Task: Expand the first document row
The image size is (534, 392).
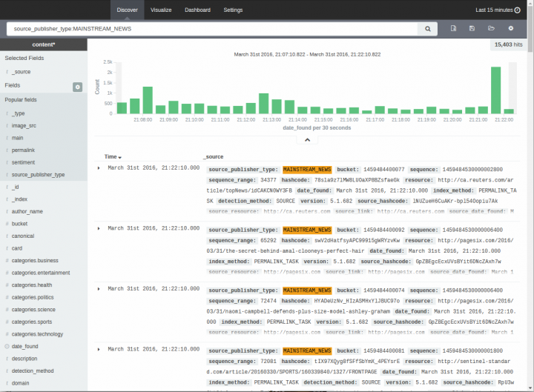Action: (99, 168)
